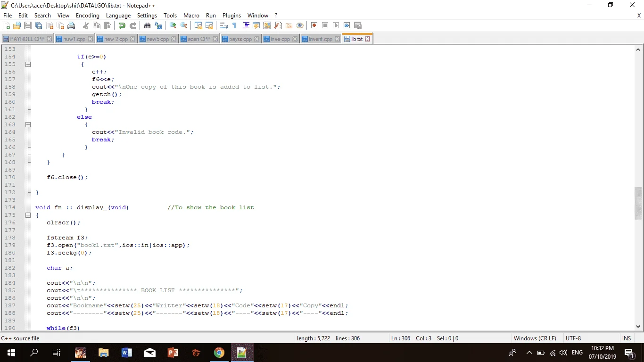Switch to the acen.CPP tab
This screenshot has width=644, height=362.
click(x=199, y=39)
